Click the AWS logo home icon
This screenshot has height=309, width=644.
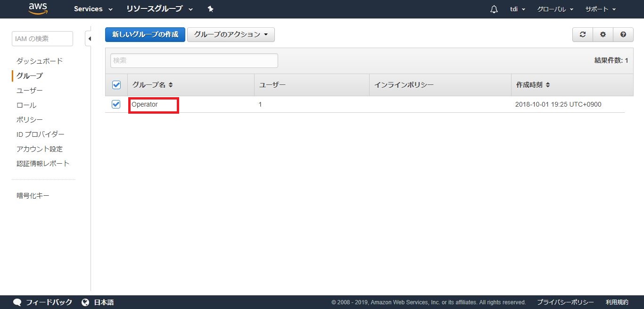pyautogui.click(x=38, y=8)
